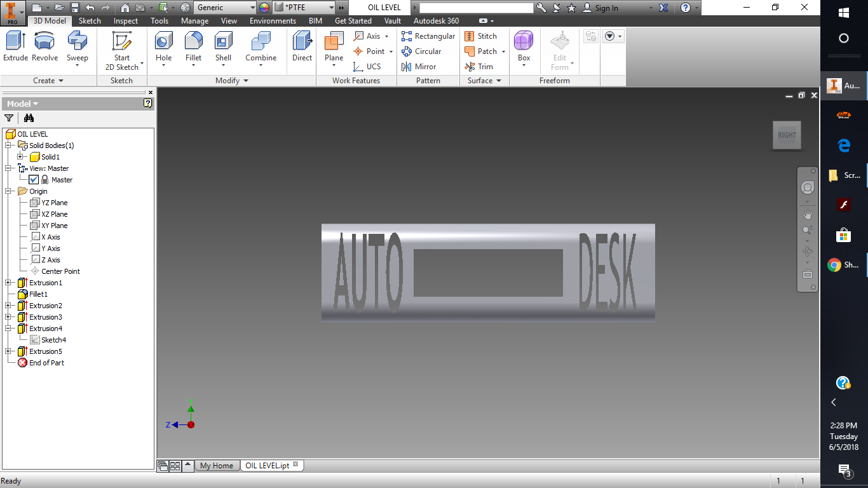Expand the Extrusion1 node
The height and width of the screenshot is (488, 868).
[x=8, y=283]
